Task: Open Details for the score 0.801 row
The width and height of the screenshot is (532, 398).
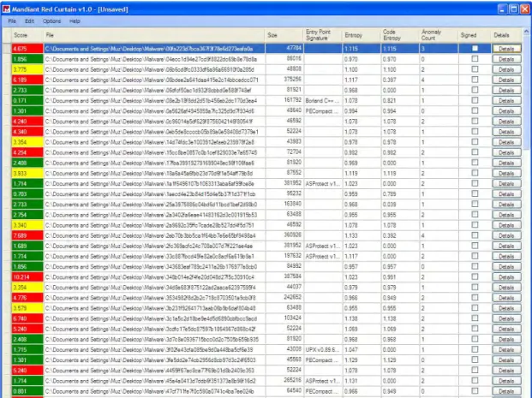Action: click(506, 391)
